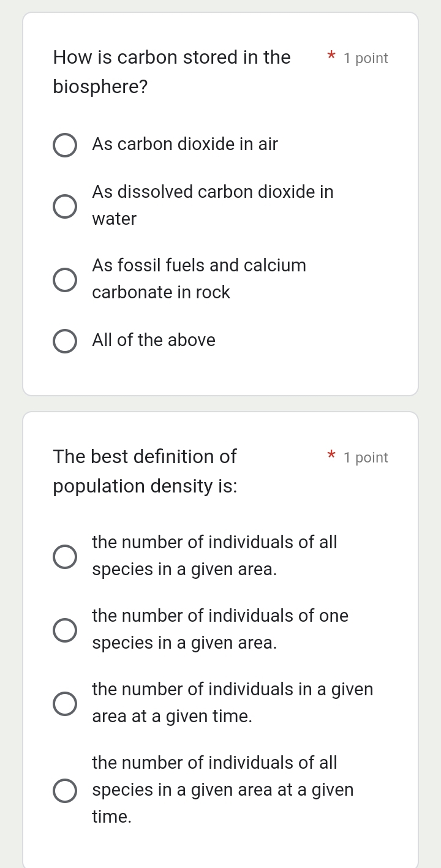This screenshot has height=868, width=441.
Task: Click the "As carbon dioxide in air" answer text
Action: coord(185,145)
